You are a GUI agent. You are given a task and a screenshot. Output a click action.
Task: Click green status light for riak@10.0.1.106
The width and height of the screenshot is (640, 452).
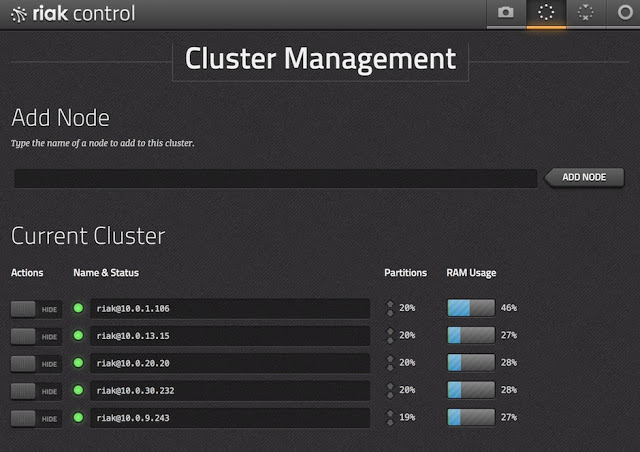(78, 308)
